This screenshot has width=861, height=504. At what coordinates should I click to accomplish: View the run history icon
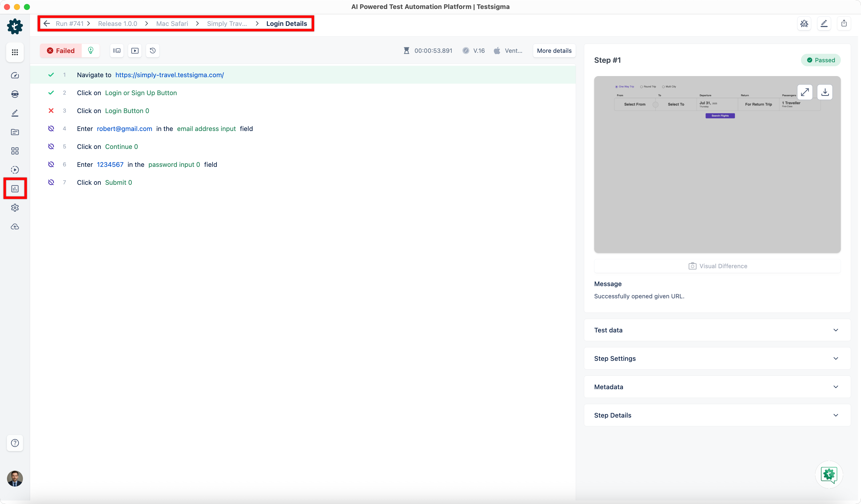[152, 50]
